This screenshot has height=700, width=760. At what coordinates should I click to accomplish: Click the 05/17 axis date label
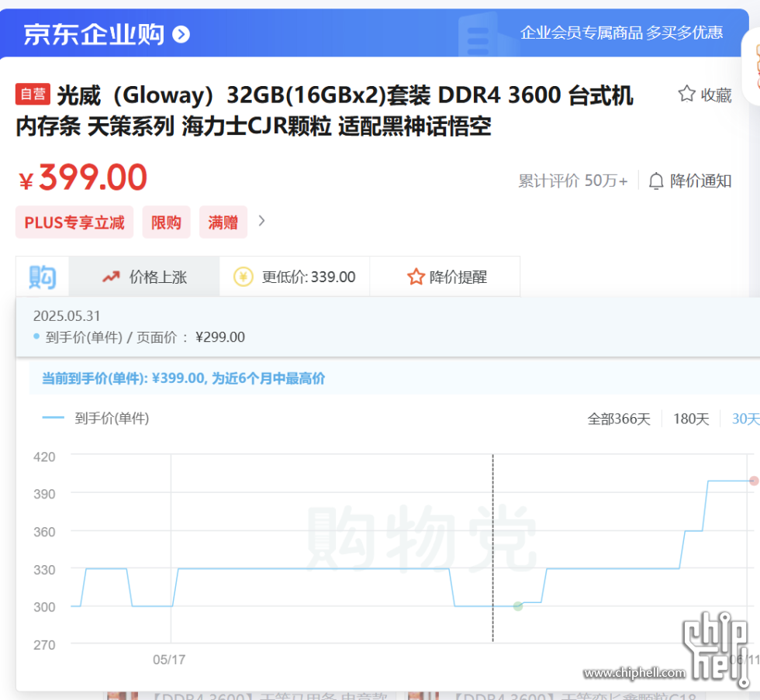(x=169, y=660)
